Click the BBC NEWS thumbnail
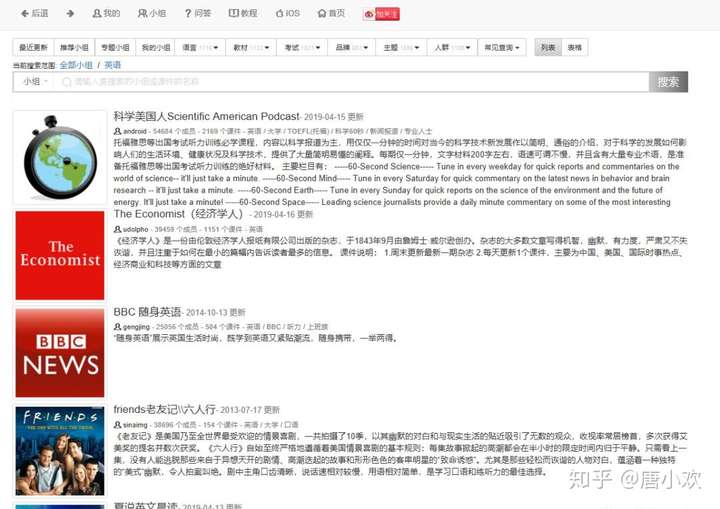Image resolution: width=720 pixels, height=509 pixels. (60, 352)
